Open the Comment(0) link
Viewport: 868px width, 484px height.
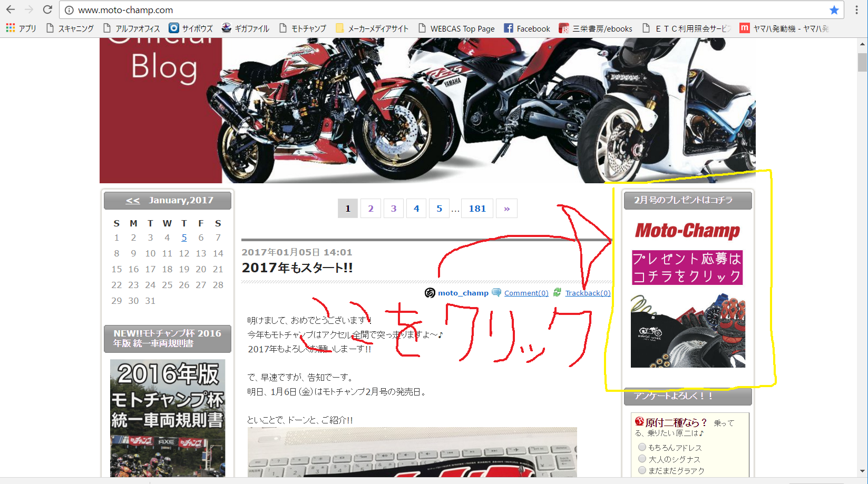coord(526,293)
